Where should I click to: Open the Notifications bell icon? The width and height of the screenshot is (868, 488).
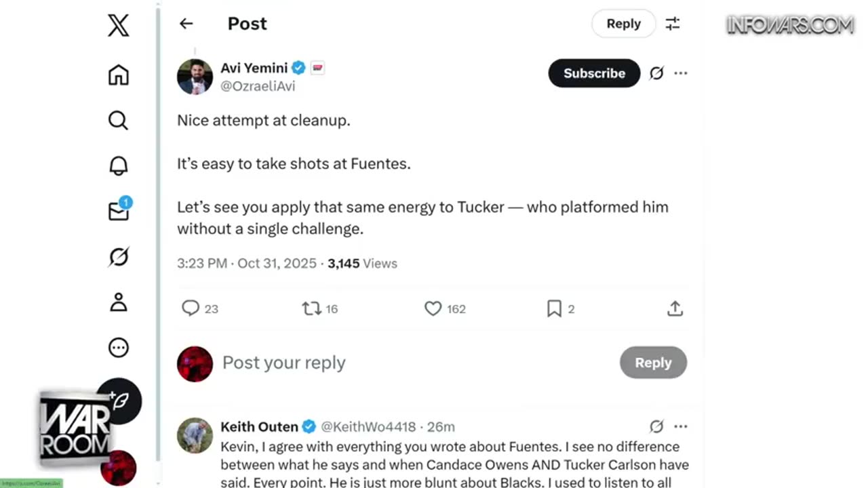tap(118, 165)
